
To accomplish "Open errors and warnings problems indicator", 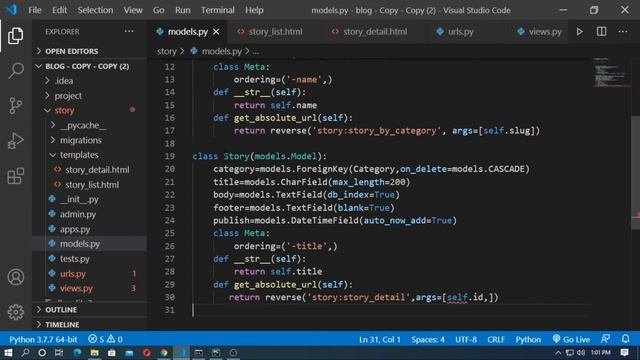I will (x=105, y=339).
